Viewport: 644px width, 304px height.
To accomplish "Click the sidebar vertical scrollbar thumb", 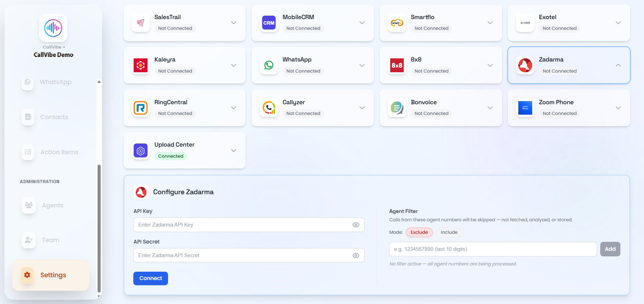I will [99, 229].
